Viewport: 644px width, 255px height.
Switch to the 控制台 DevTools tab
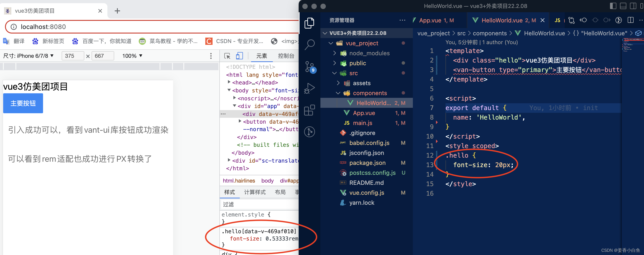[286, 56]
